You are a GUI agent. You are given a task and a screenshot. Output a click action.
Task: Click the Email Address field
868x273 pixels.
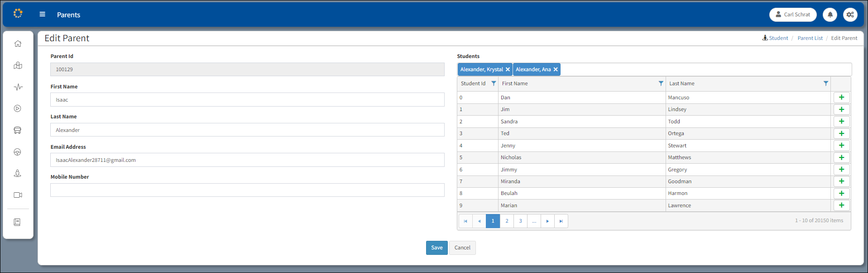247,160
